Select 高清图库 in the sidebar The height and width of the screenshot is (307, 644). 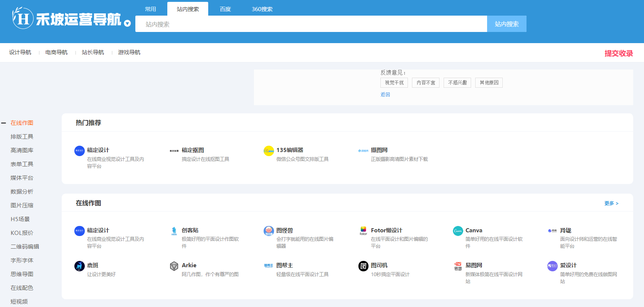click(22, 150)
